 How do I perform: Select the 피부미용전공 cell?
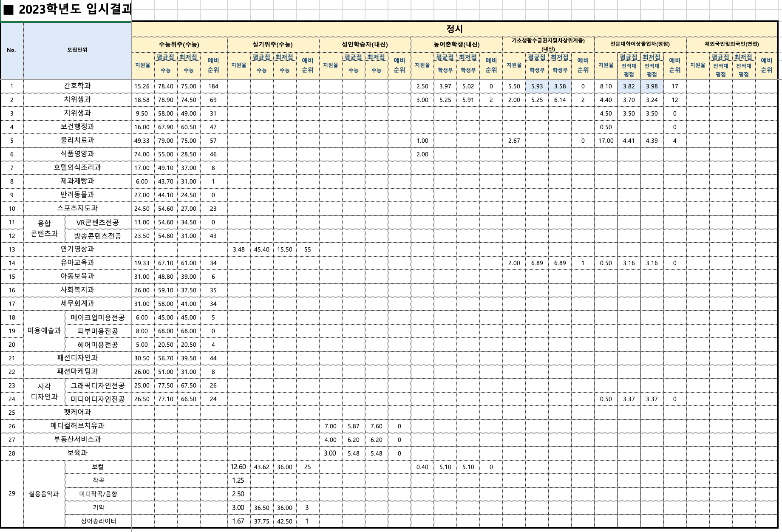click(x=98, y=331)
